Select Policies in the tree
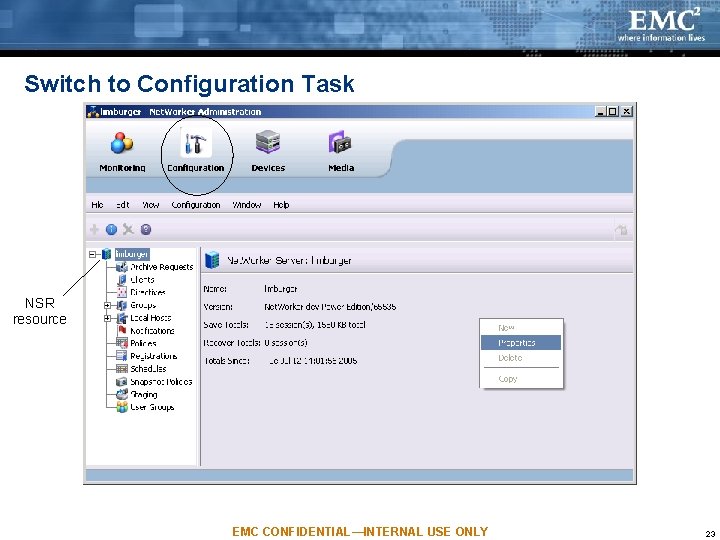 (143, 343)
